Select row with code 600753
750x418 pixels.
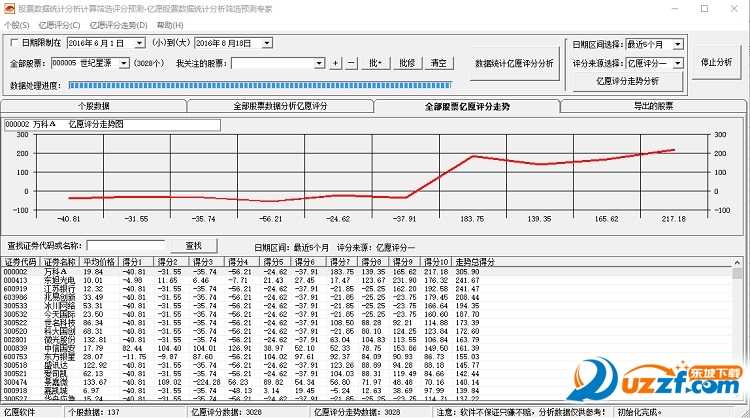pos(366,357)
